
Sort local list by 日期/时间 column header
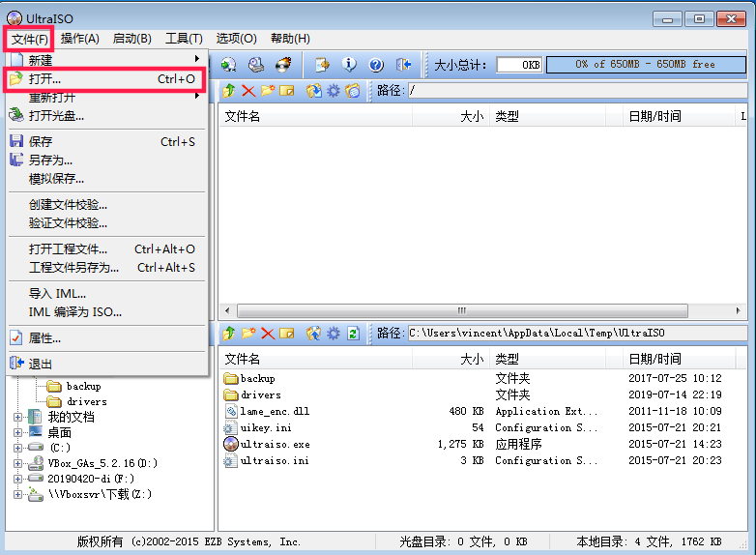tap(679, 360)
